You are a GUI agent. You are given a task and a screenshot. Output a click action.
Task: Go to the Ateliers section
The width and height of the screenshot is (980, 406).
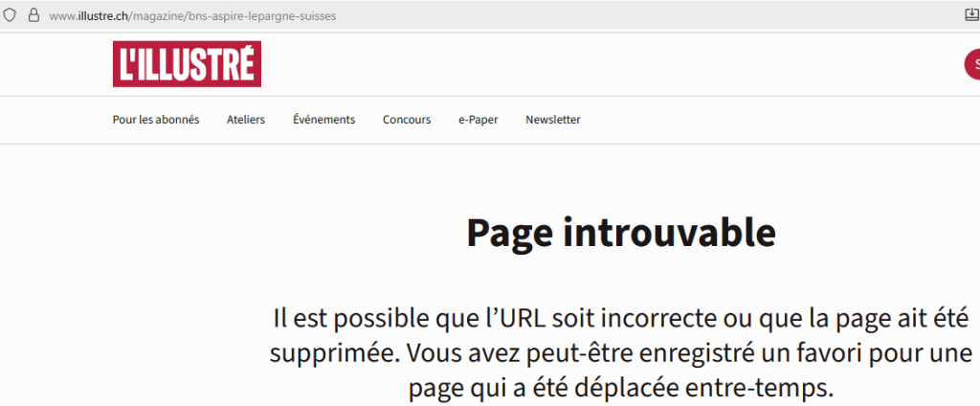pyautogui.click(x=246, y=120)
